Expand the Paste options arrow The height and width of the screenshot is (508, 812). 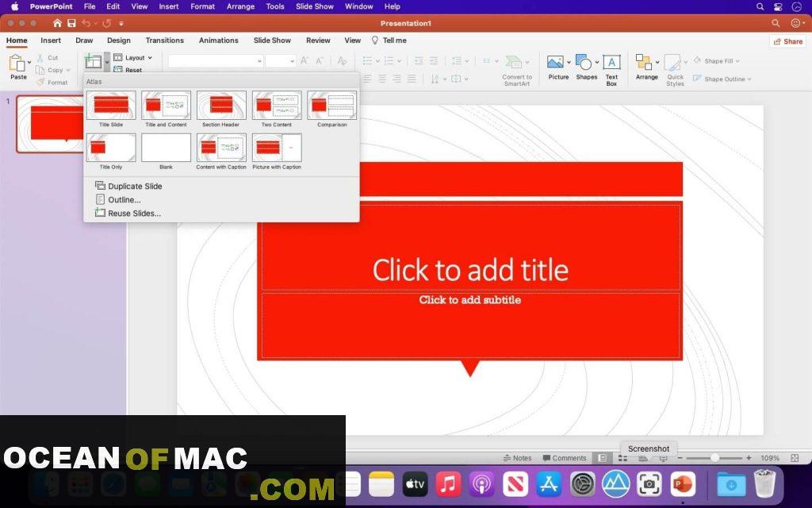click(29, 62)
